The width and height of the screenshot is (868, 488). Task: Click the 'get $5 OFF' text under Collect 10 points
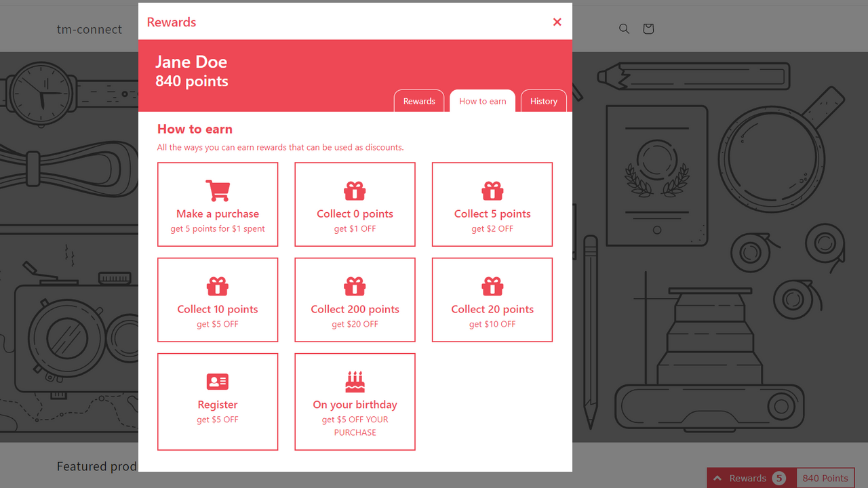click(218, 325)
